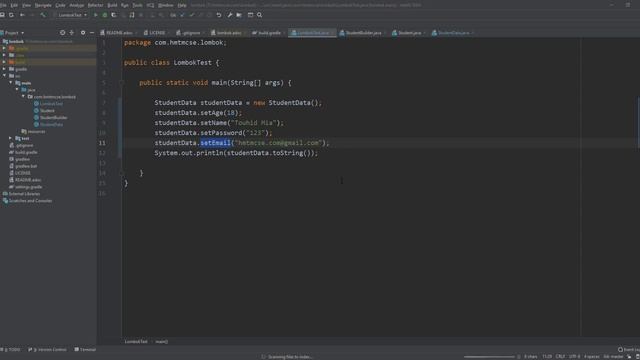The width and height of the screenshot is (640, 360).
Task: Select Student class in project tree
Action: coord(44,111)
